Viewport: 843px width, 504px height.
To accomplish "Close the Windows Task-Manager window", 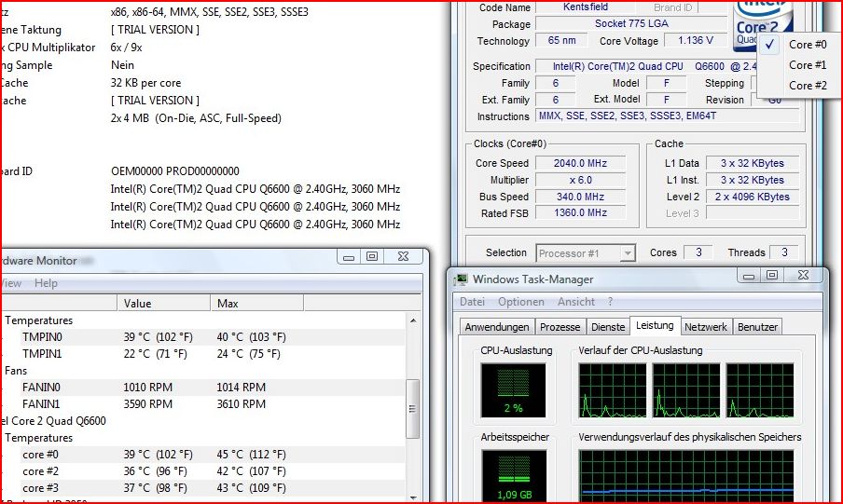I will click(x=803, y=276).
